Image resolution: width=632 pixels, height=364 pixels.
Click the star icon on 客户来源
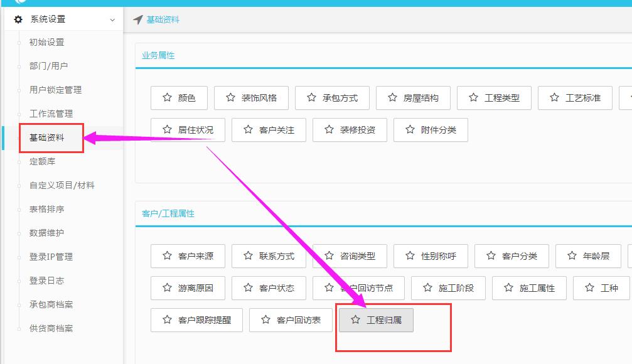coord(167,256)
